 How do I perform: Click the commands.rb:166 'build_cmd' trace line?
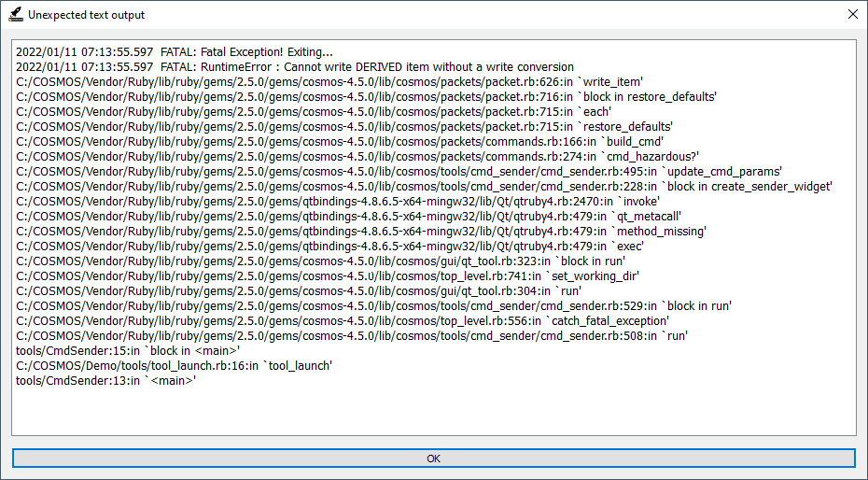[x=340, y=142]
